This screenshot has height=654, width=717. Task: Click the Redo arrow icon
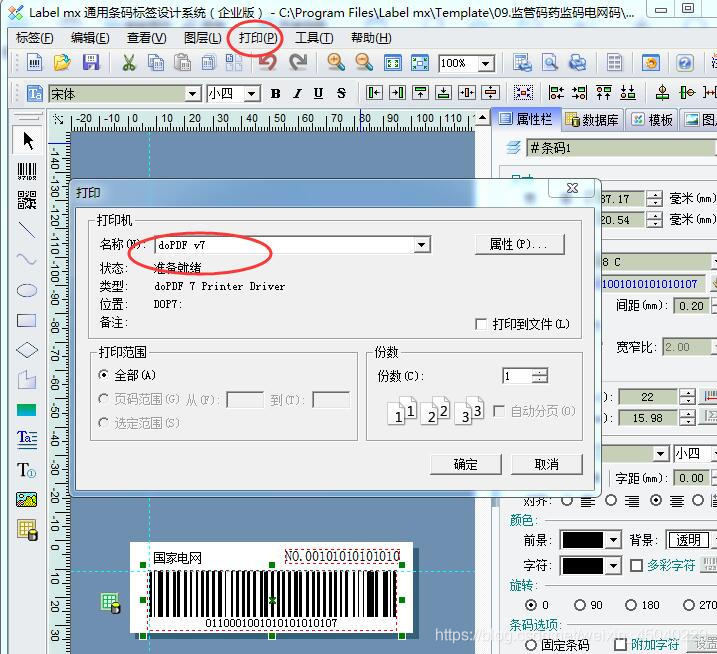point(298,62)
